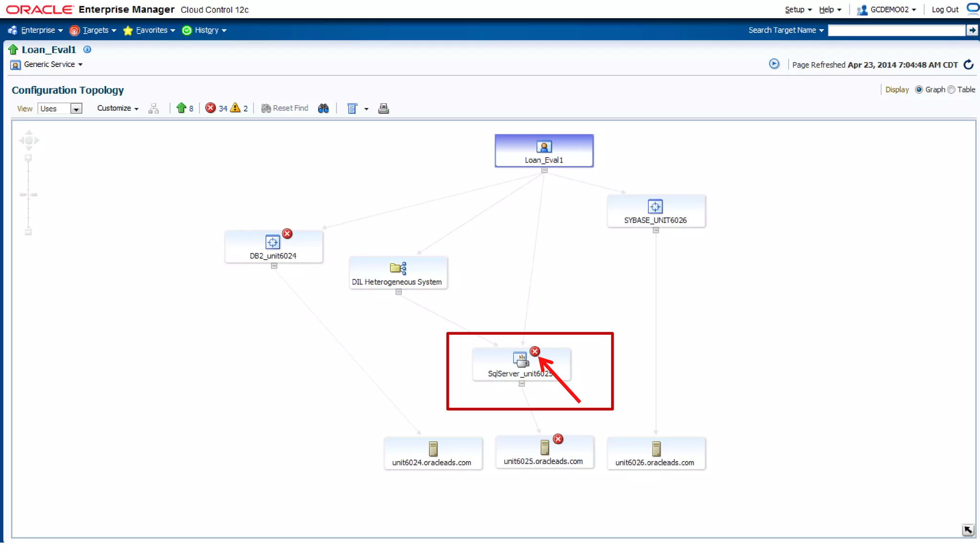The height and width of the screenshot is (551, 980).
Task: Click the yellow warning filter icon
Action: pyautogui.click(x=235, y=108)
